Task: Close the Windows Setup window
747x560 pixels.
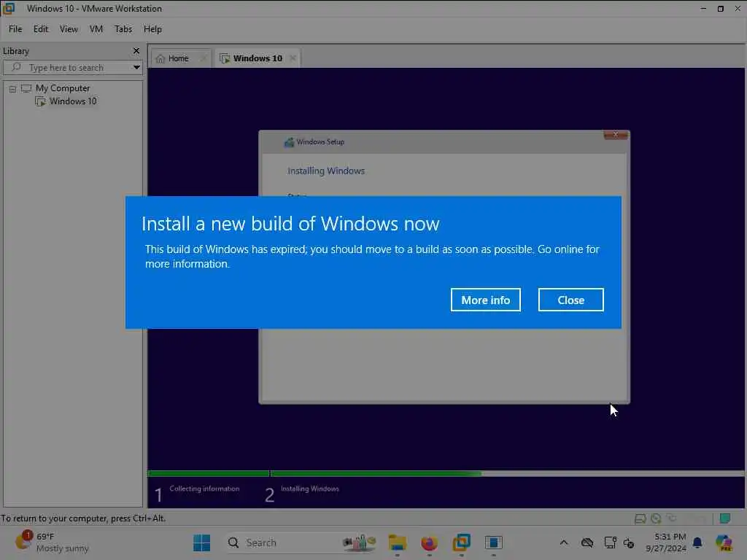Action: coord(616,135)
